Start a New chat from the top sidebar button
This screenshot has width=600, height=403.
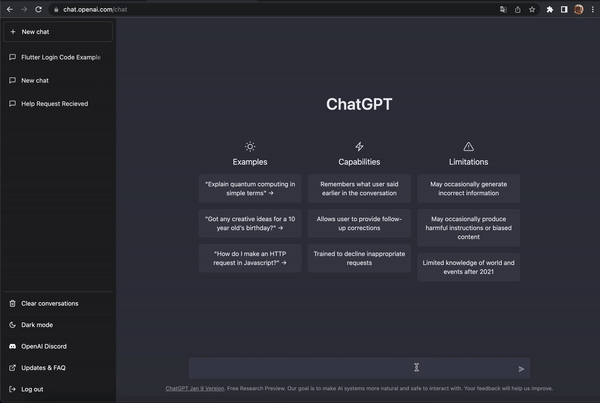click(x=58, y=32)
